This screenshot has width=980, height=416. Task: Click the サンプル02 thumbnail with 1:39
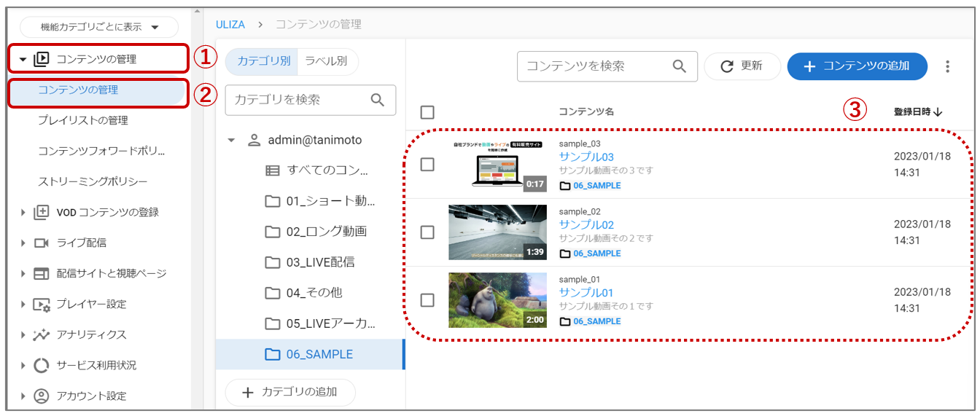(x=497, y=232)
